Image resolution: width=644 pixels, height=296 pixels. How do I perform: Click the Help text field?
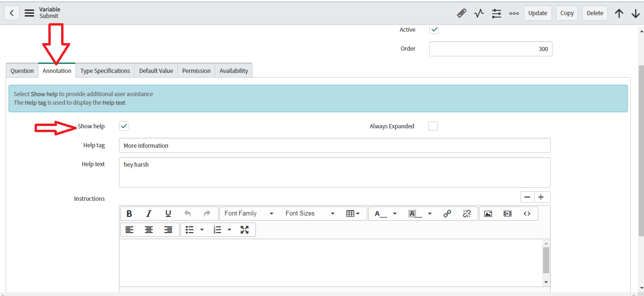click(x=335, y=172)
